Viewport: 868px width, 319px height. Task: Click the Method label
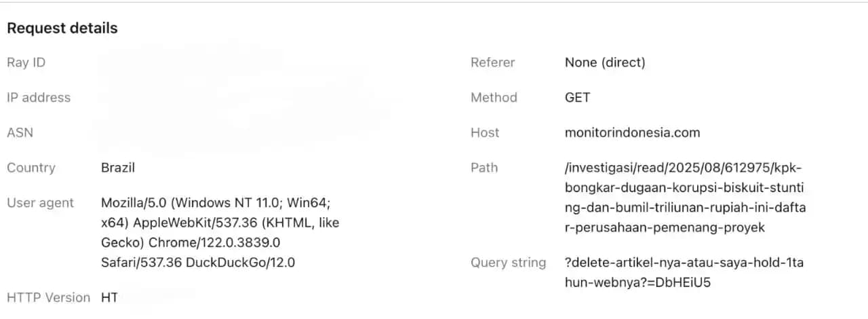click(x=494, y=98)
